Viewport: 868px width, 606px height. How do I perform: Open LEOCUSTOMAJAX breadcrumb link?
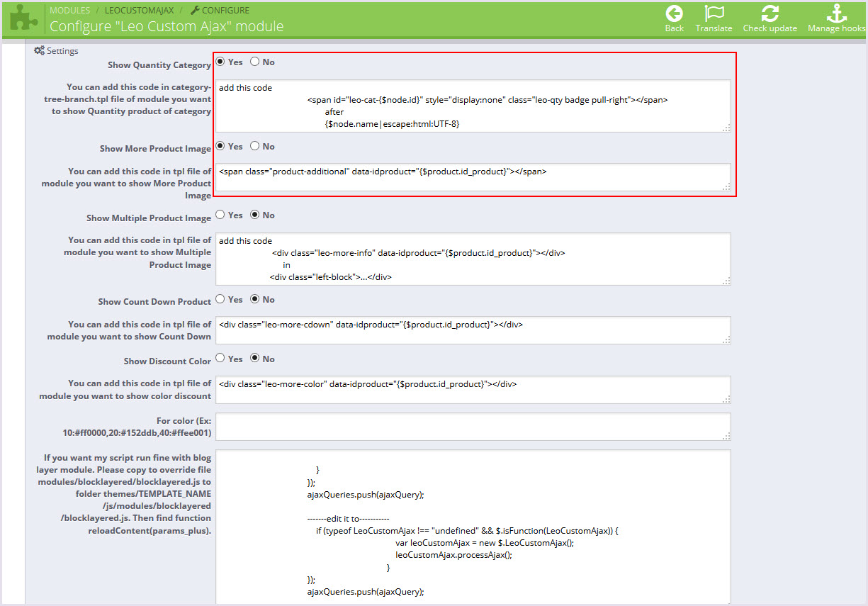coord(139,11)
